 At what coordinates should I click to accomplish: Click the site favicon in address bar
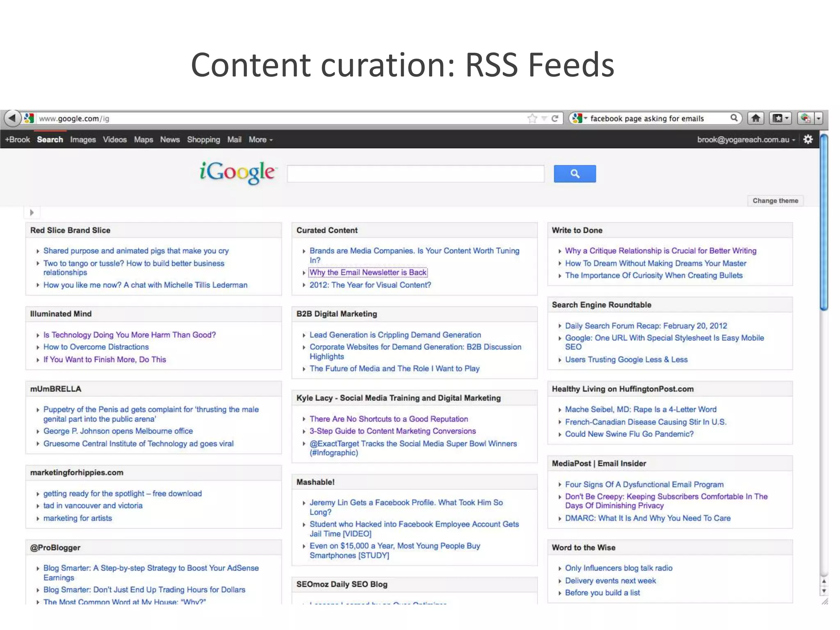click(29, 118)
